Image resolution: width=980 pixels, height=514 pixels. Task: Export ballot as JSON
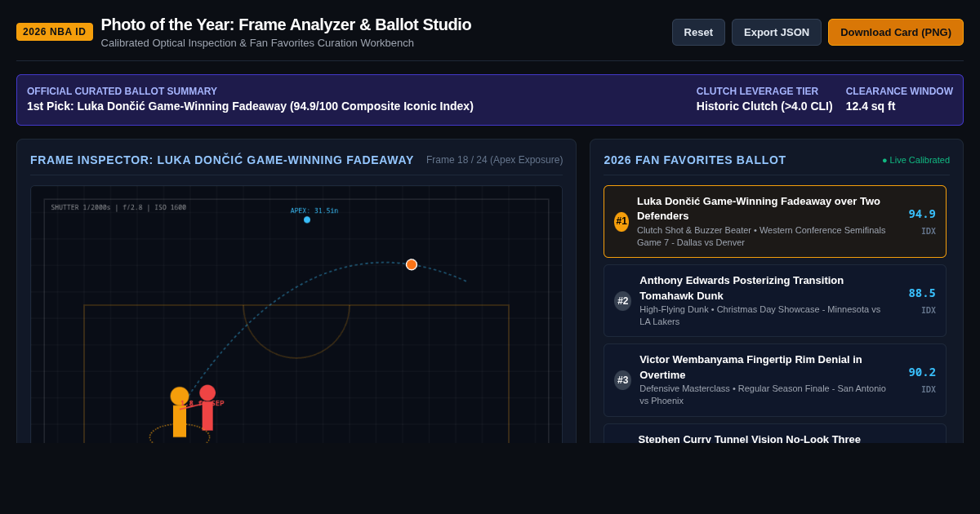(x=777, y=32)
